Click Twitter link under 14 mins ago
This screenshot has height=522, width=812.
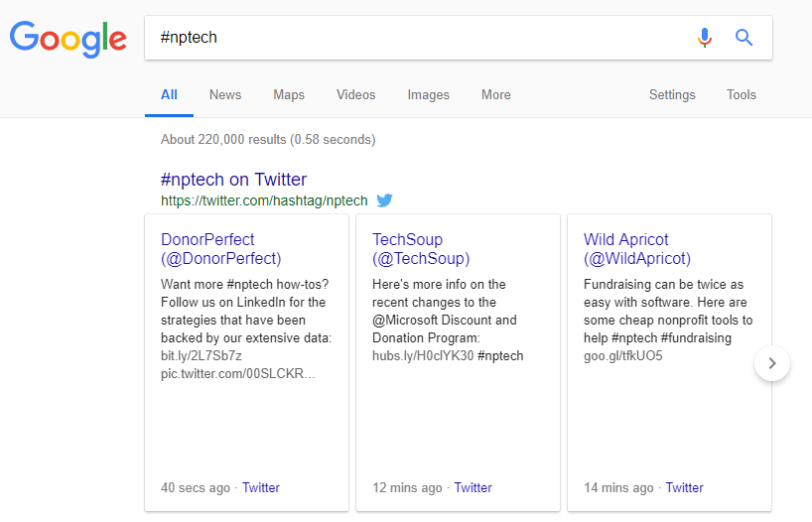(684, 488)
